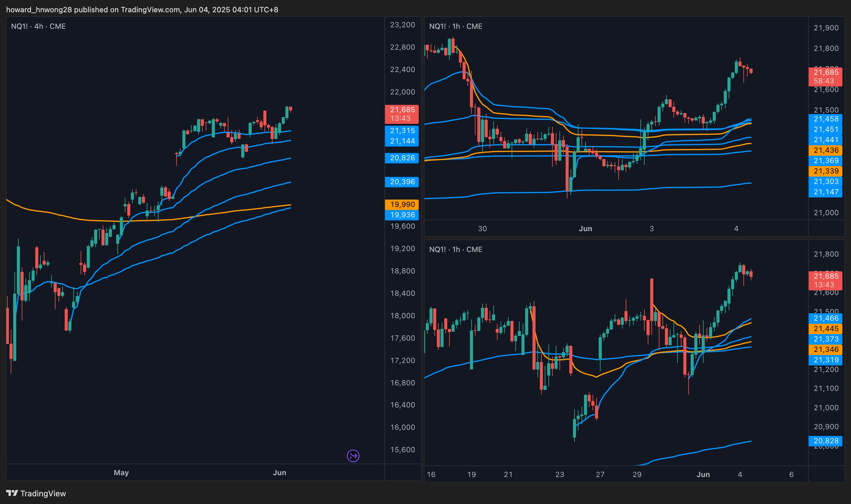Select the blue 20,396 price label
This screenshot has width=851, height=504.
pyautogui.click(x=402, y=182)
